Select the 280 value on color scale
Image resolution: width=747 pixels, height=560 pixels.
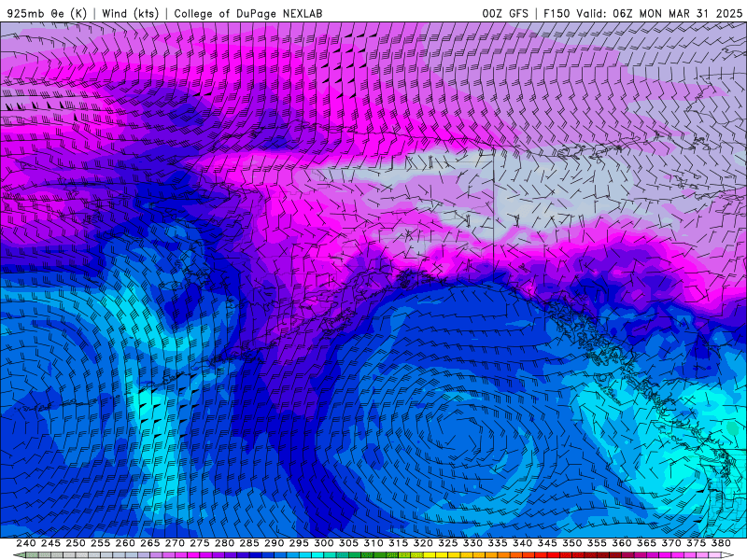tap(224, 543)
